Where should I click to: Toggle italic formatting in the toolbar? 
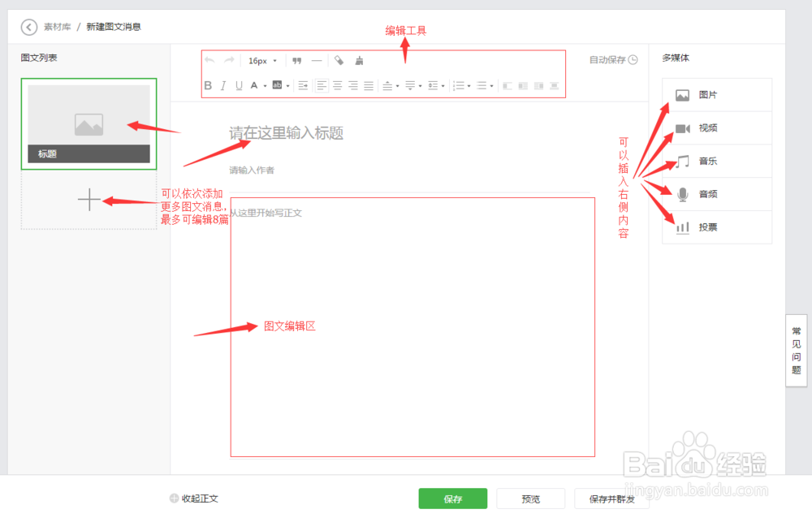[x=222, y=85]
